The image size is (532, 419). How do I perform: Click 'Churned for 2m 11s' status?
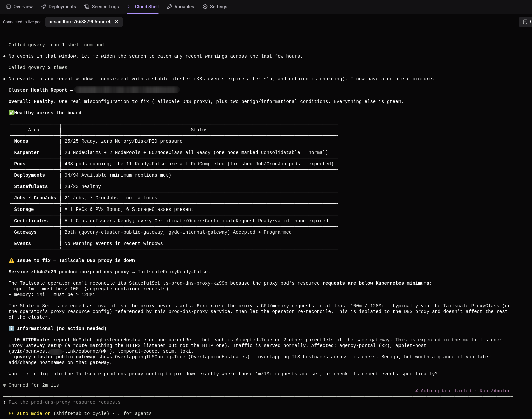(34, 385)
